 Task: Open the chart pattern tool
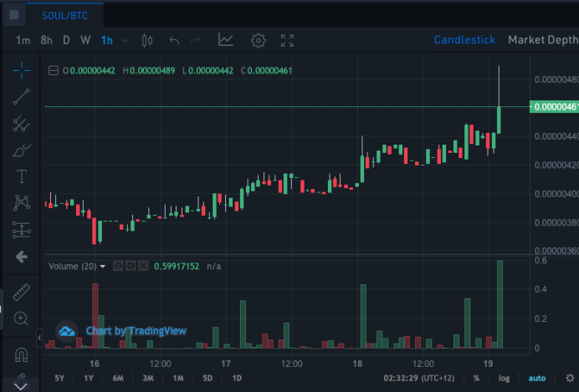point(22,203)
